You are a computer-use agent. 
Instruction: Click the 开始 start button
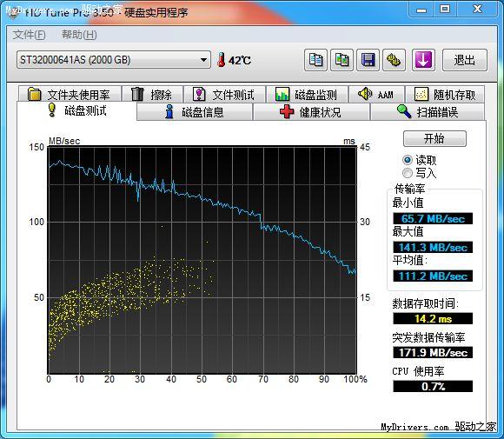tap(434, 138)
